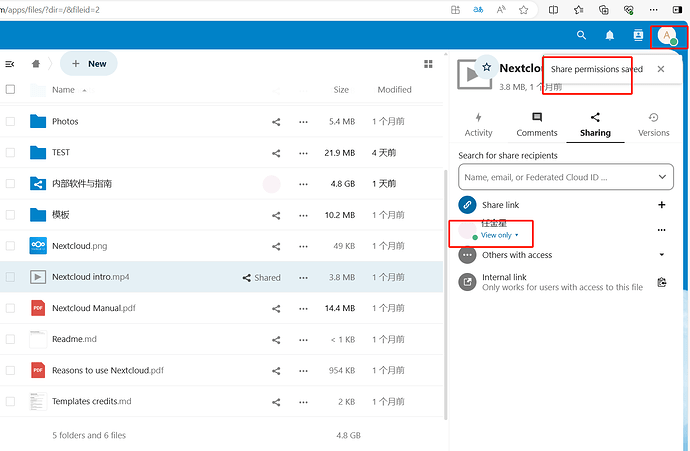The width and height of the screenshot is (690, 451).
Task: Open the Photos folder
Action: (x=65, y=121)
